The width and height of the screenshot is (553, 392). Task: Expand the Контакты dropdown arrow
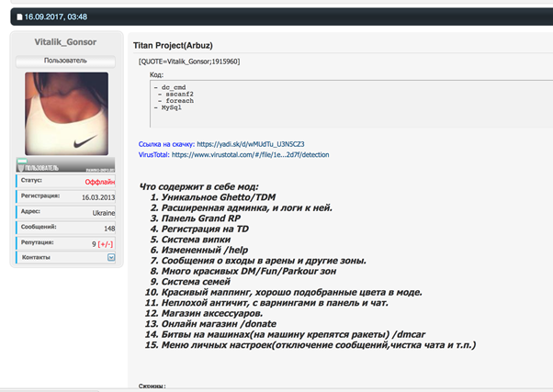point(111,257)
